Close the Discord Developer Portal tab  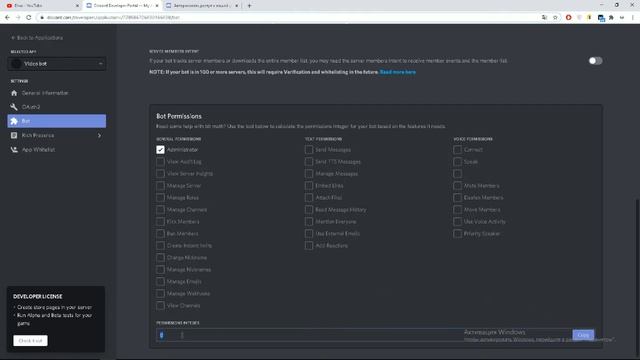coord(157,6)
